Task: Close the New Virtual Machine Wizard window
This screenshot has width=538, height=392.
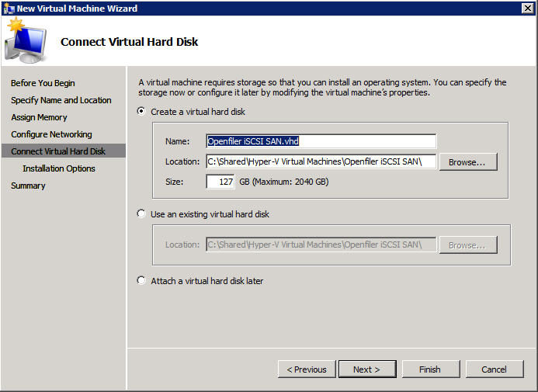Action: pos(527,8)
